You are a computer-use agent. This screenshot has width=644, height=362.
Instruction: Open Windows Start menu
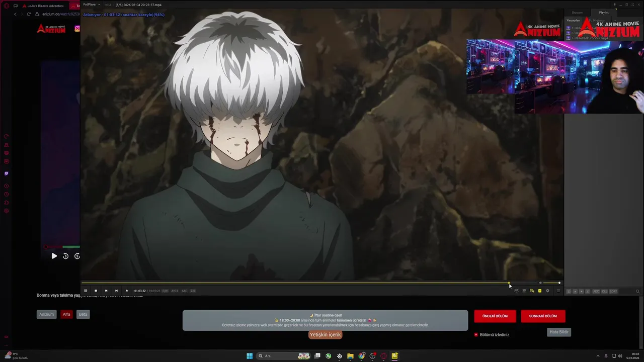tap(250, 356)
